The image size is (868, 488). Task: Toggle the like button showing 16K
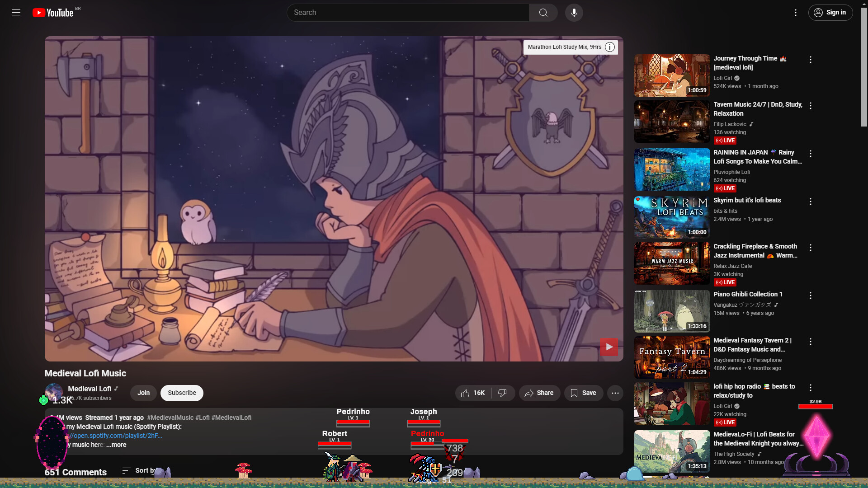pos(472,393)
